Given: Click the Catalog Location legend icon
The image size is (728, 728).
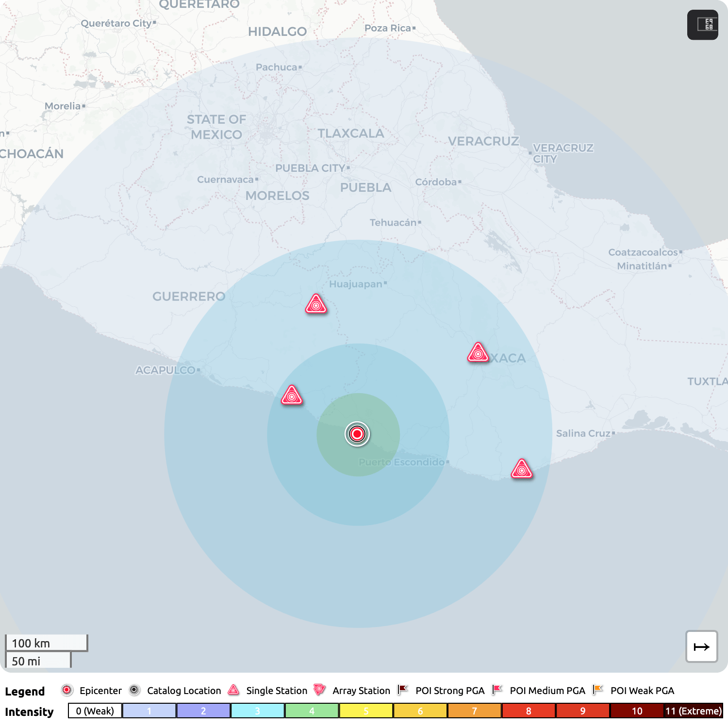Looking at the screenshot, I should 134,690.
